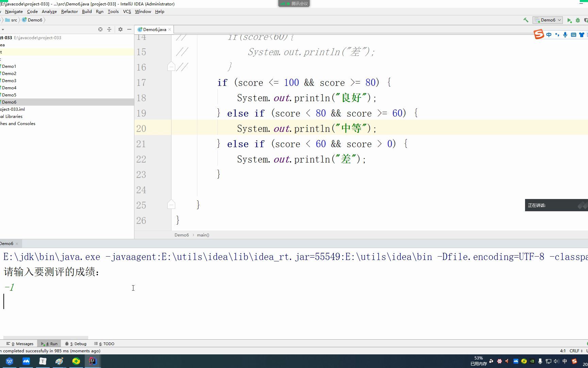The image size is (588, 368).
Task: Open 360 green app from taskbar
Action: (76, 361)
